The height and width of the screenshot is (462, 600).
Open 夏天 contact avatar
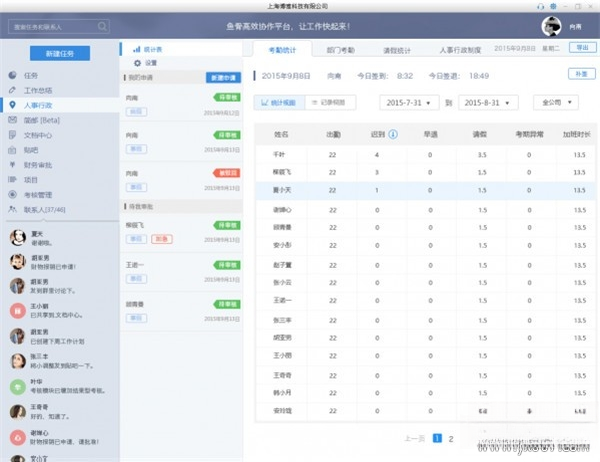click(x=18, y=238)
